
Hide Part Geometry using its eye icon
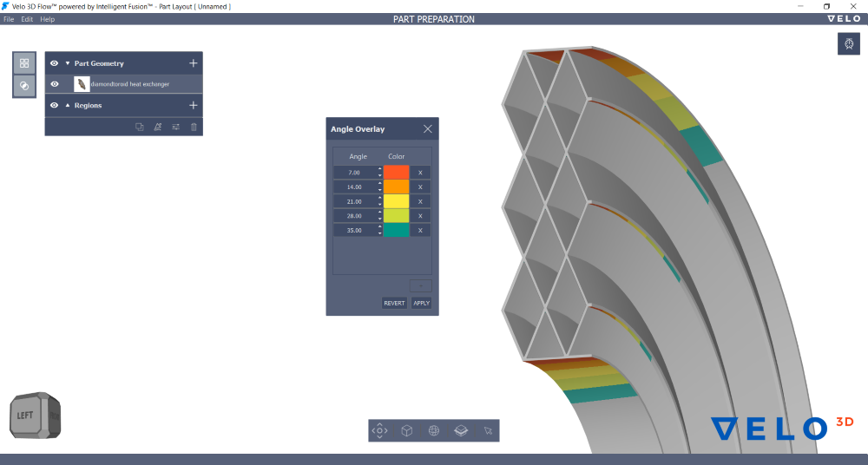click(55, 63)
